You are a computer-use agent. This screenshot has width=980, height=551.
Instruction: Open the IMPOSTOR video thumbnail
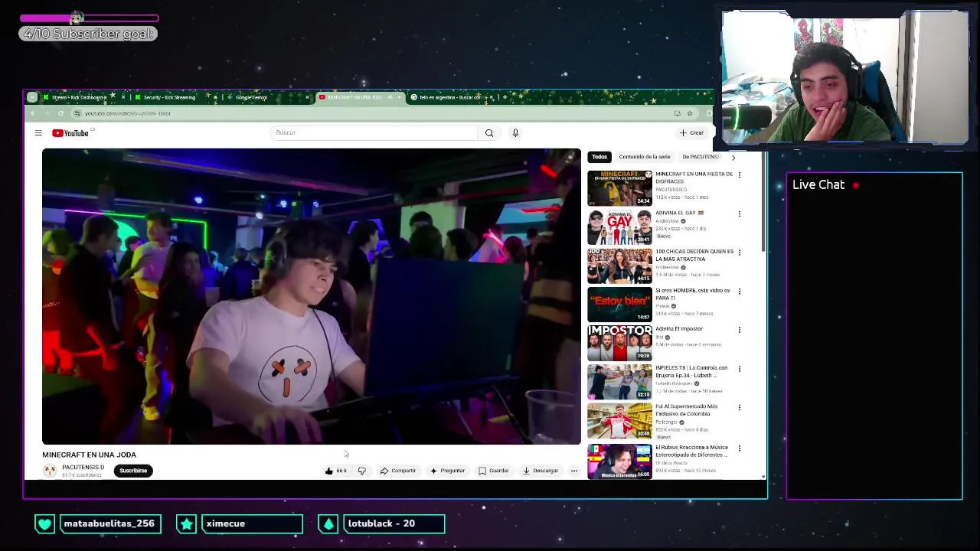pyautogui.click(x=619, y=343)
